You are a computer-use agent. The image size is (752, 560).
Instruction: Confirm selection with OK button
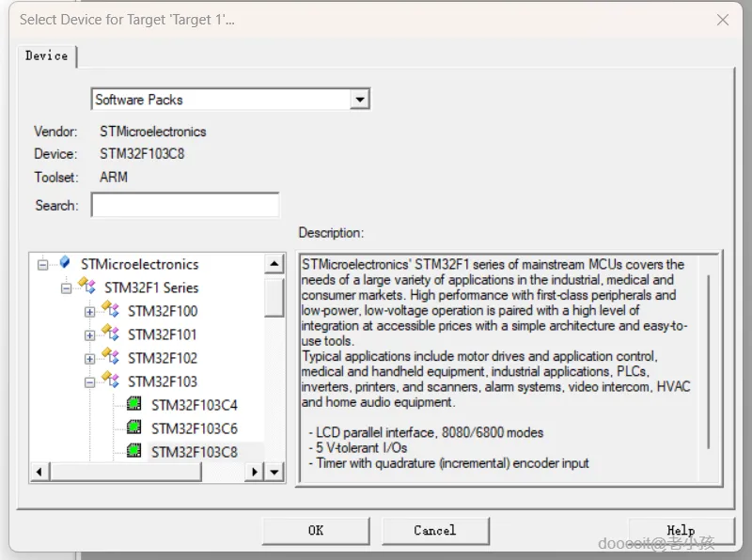[316, 531]
